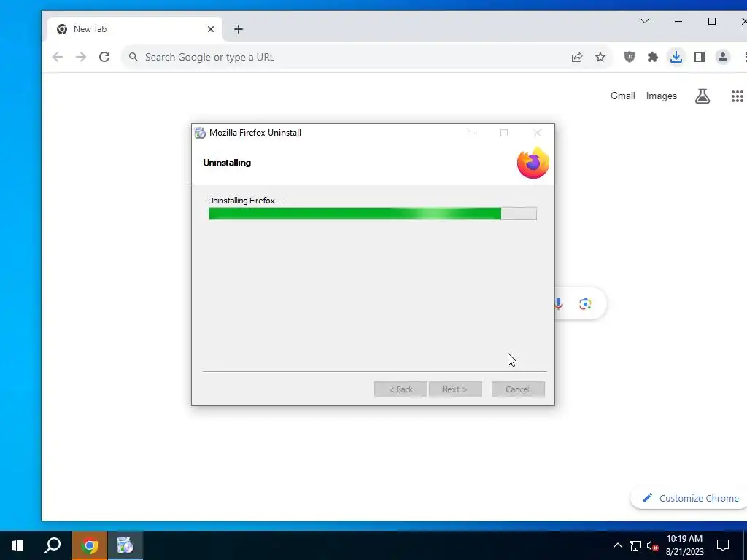Open the Windows Start menu
Image resolution: width=747 pixels, height=560 pixels.
(x=18, y=545)
